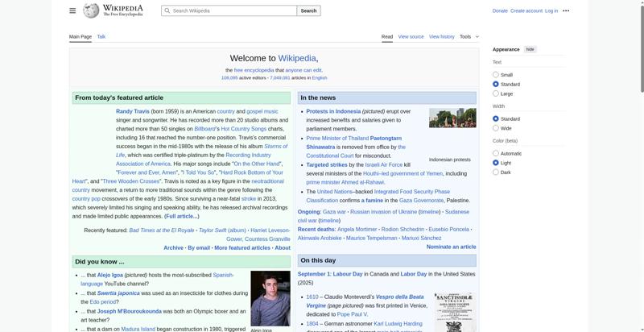
Task: Open the Taylor Swift (album) link
Action: [x=222, y=230]
